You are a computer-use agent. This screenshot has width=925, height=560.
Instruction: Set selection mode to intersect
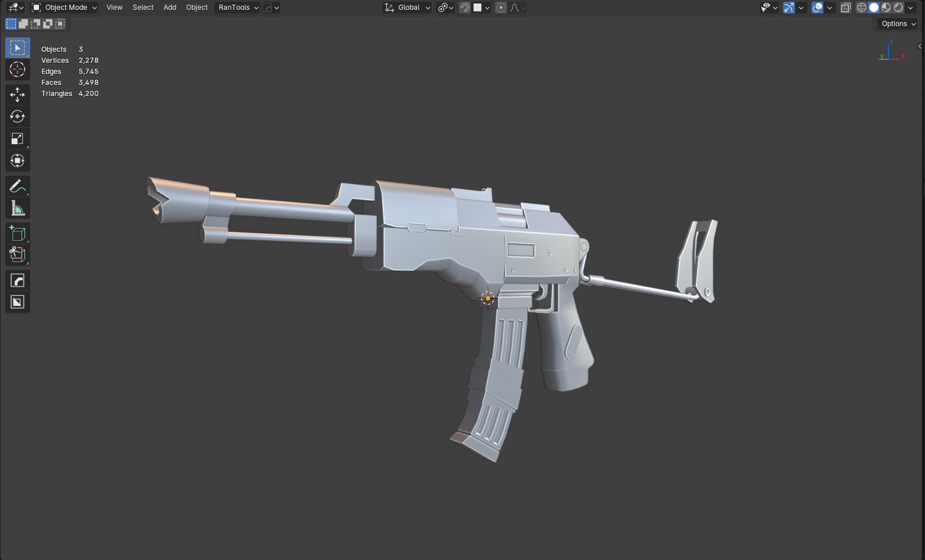[60, 24]
